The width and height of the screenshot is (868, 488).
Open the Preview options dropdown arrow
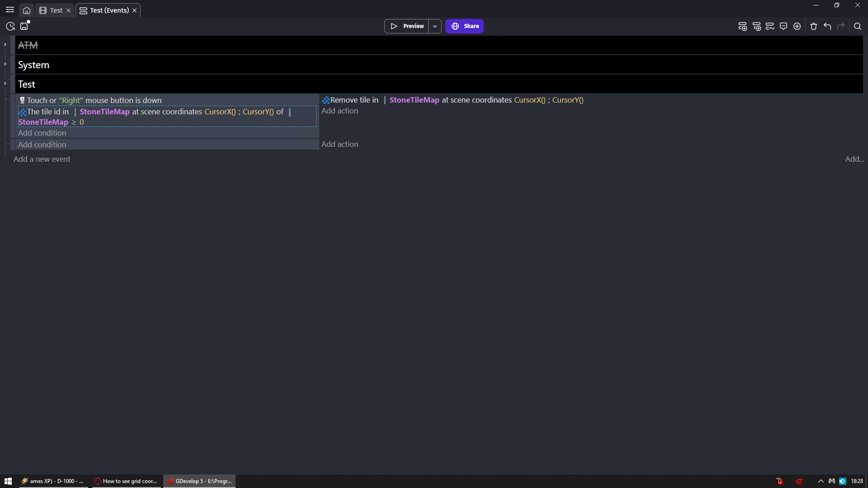[x=435, y=26]
